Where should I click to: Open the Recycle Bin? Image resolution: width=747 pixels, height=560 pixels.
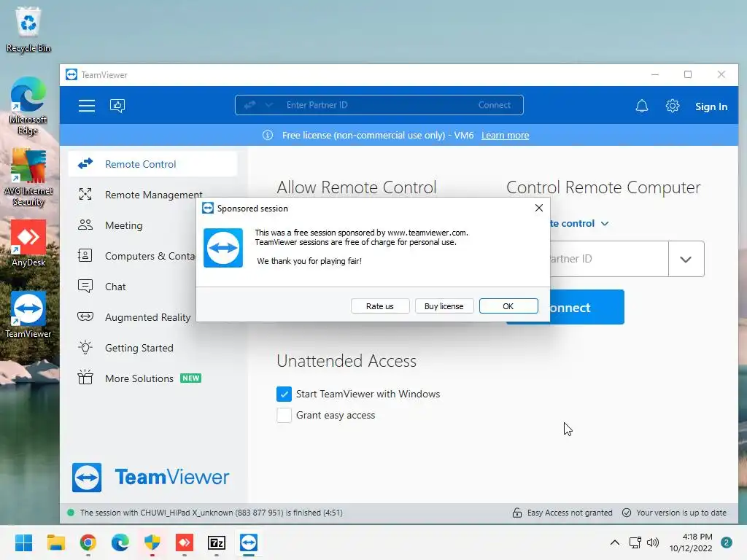click(x=28, y=29)
